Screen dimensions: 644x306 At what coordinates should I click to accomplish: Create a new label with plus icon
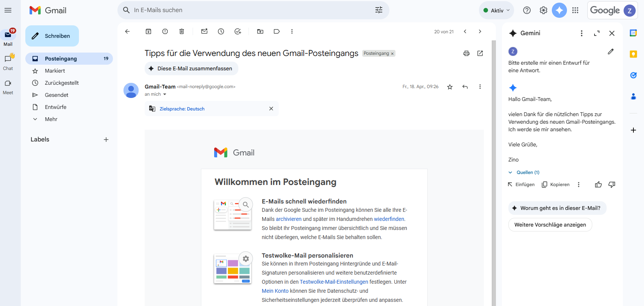[x=106, y=140]
